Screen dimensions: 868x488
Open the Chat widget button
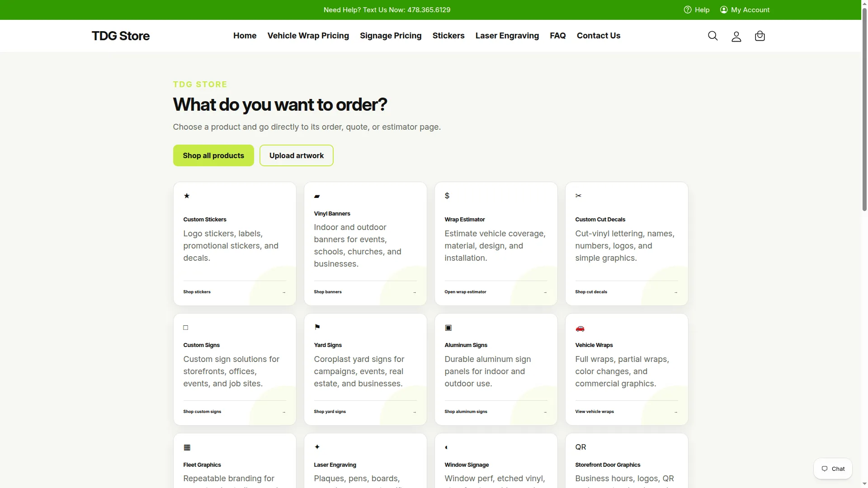[833, 469]
